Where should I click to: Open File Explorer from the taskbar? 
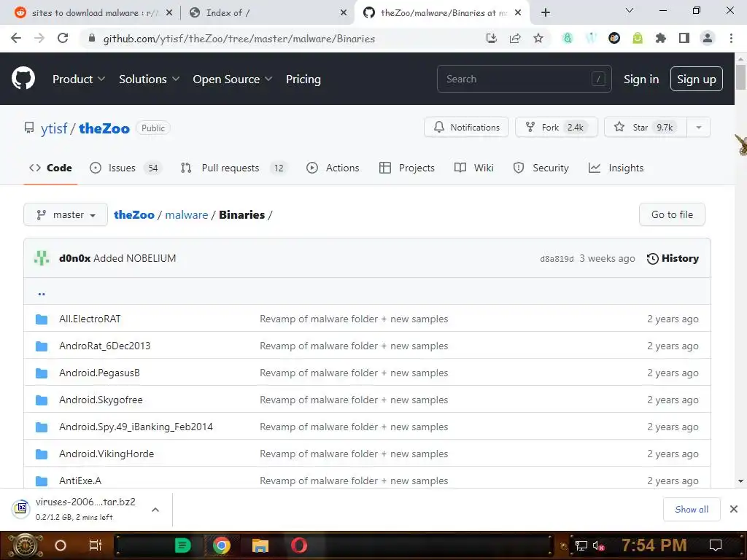pos(260,545)
